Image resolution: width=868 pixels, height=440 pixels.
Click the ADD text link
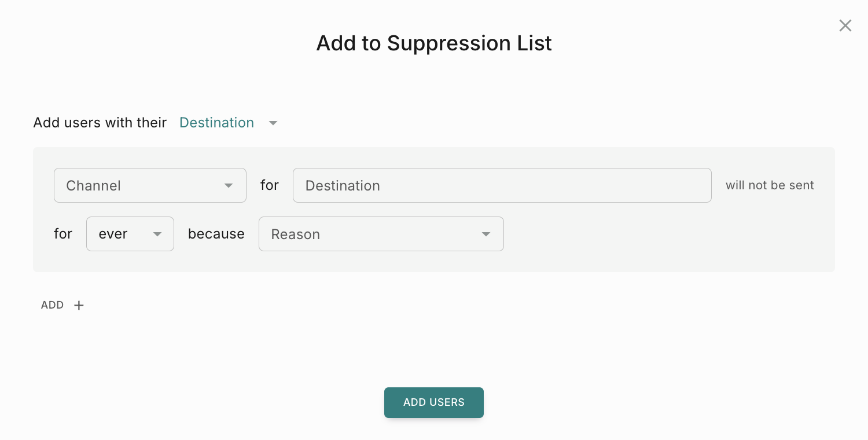[x=52, y=305]
